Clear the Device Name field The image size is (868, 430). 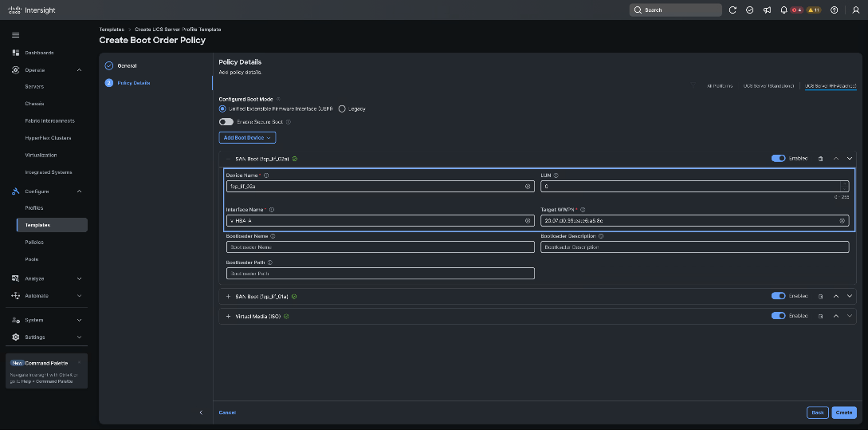coord(528,187)
